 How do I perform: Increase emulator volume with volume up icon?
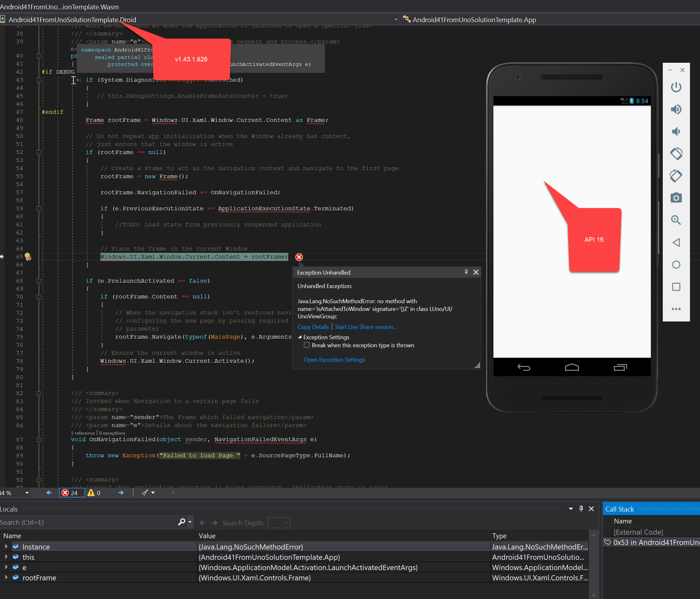click(677, 109)
